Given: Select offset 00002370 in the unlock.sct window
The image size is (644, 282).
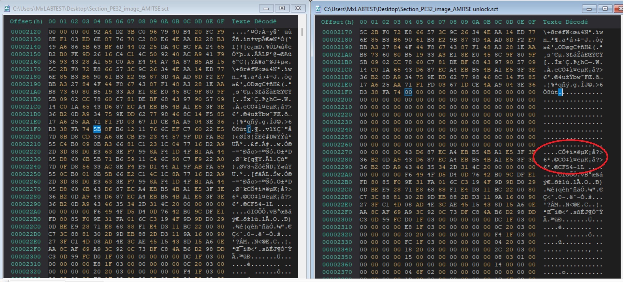Looking at the screenshot, I should (337, 272).
